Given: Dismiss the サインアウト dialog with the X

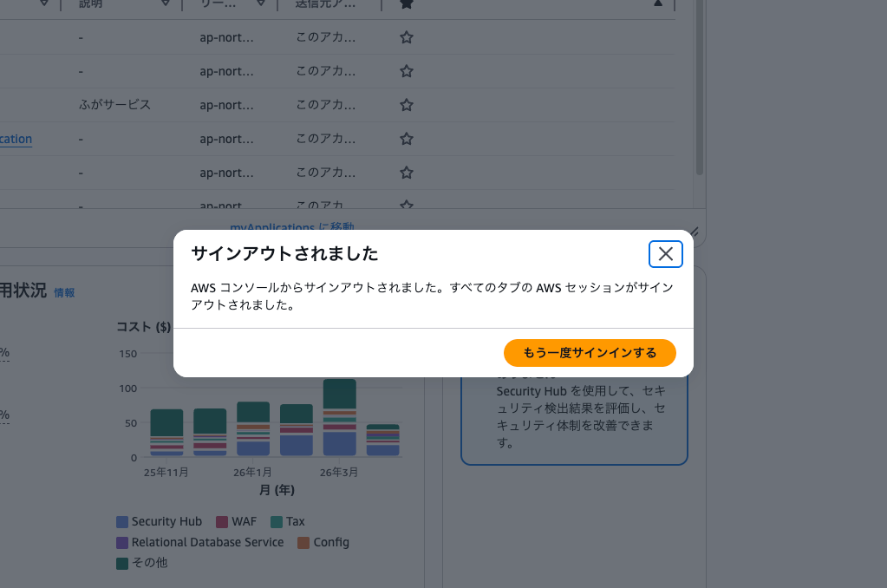Looking at the screenshot, I should (x=665, y=254).
